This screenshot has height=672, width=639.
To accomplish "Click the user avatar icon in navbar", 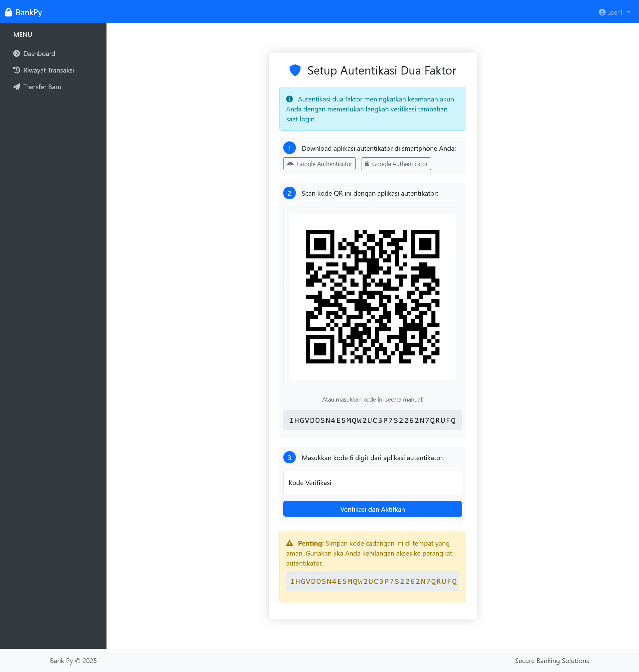I will click(x=602, y=12).
